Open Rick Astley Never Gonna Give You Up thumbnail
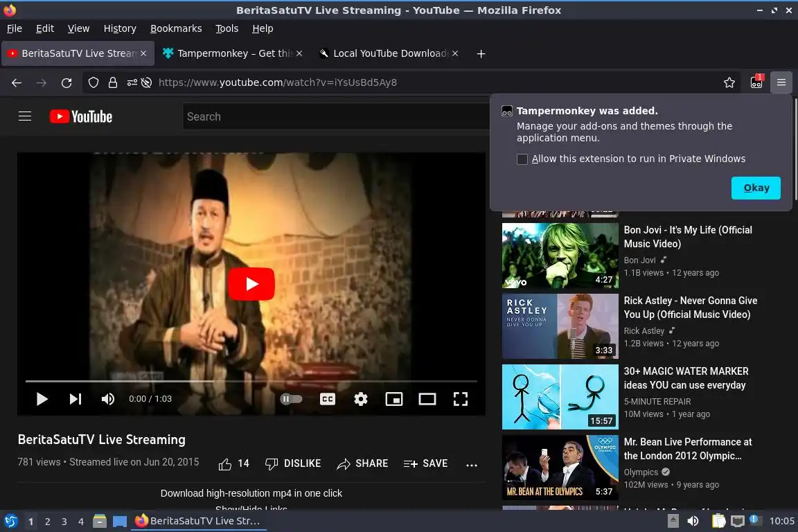Viewport: 798px width, 532px height. (560, 326)
